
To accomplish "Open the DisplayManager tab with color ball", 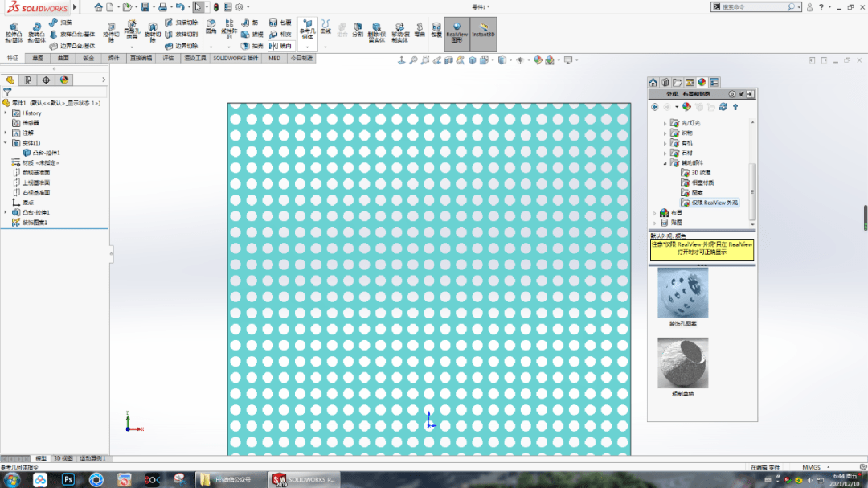I will coord(64,80).
